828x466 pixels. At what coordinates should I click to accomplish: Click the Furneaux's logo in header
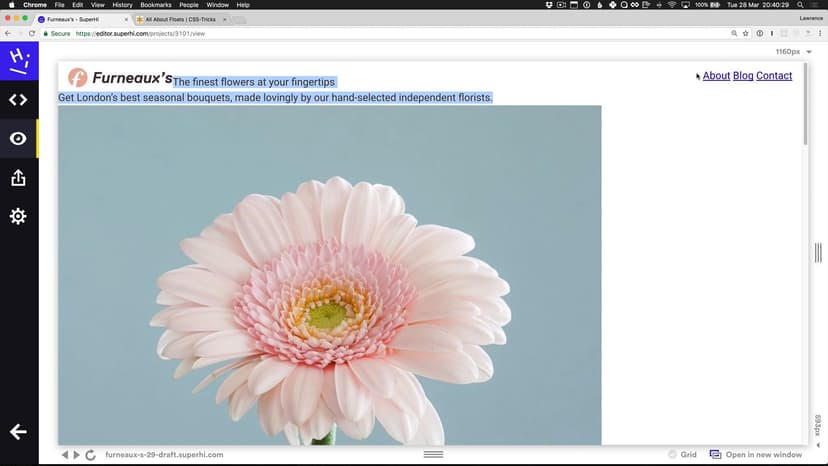click(120, 78)
